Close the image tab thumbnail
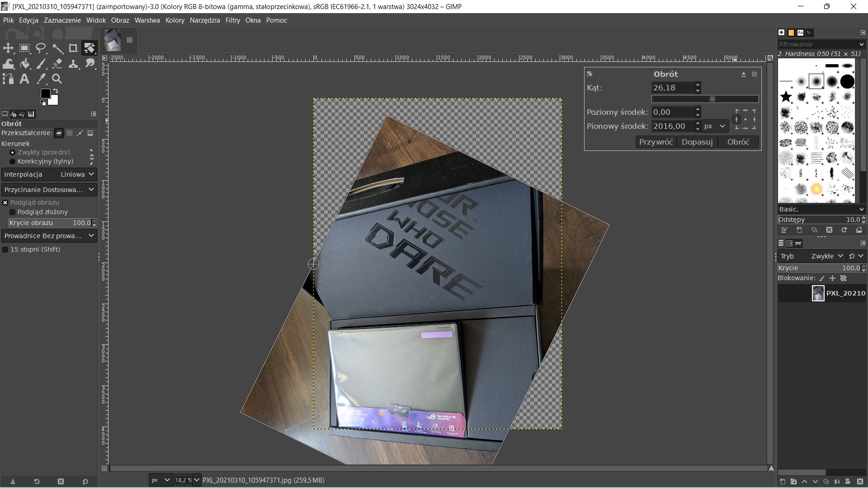Viewport: 868px width, 488px height. click(x=129, y=40)
